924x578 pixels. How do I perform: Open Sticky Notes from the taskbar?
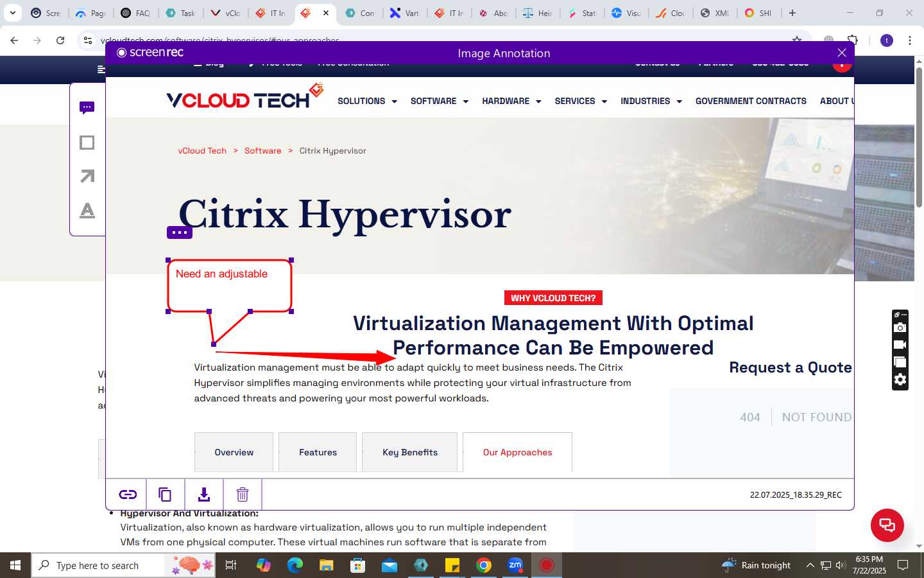(x=452, y=565)
